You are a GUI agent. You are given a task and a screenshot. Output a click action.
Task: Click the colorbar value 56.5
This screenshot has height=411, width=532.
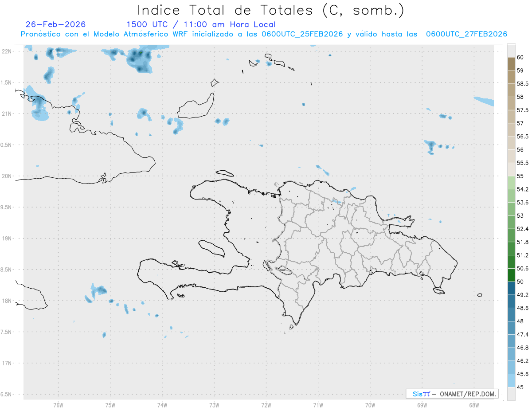coord(523,137)
